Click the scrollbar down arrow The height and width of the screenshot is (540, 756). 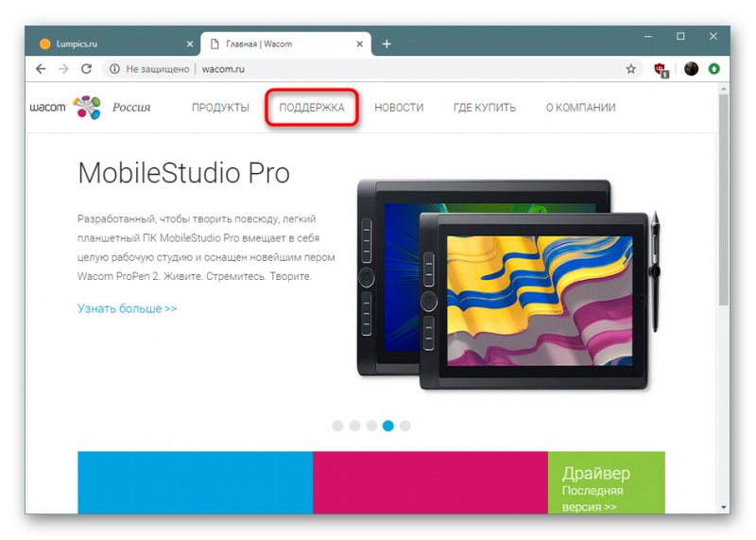coord(723,507)
